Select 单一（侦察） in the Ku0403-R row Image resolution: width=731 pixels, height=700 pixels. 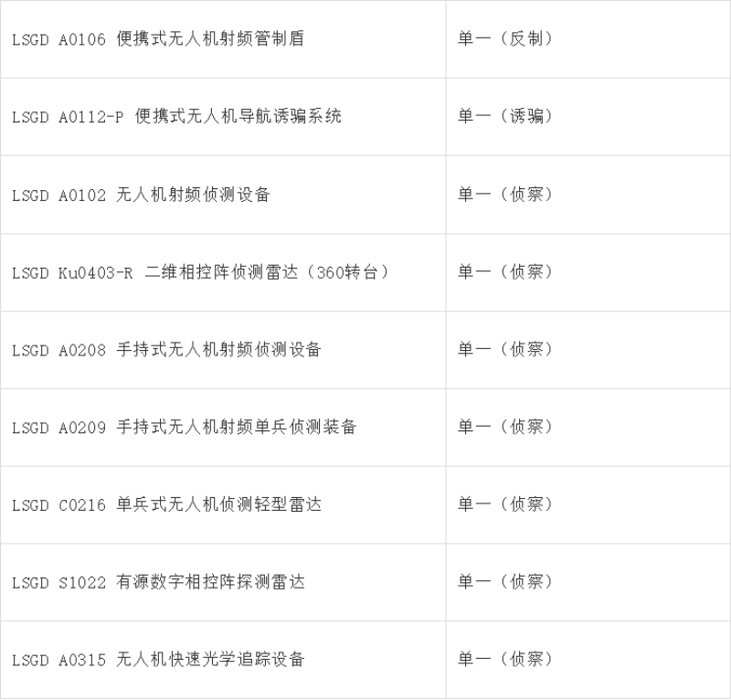pos(505,272)
